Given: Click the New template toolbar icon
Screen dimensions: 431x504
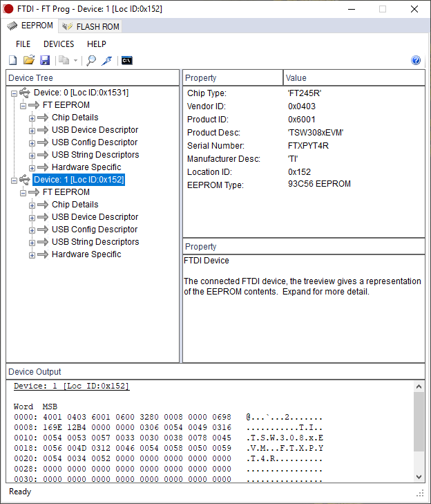Looking at the screenshot, I should [13, 60].
